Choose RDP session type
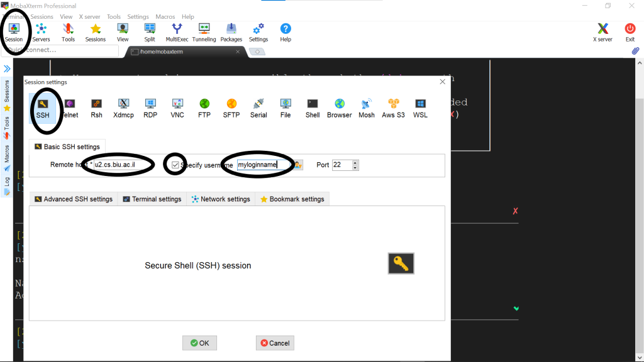644x362 pixels. click(x=150, y=108)
